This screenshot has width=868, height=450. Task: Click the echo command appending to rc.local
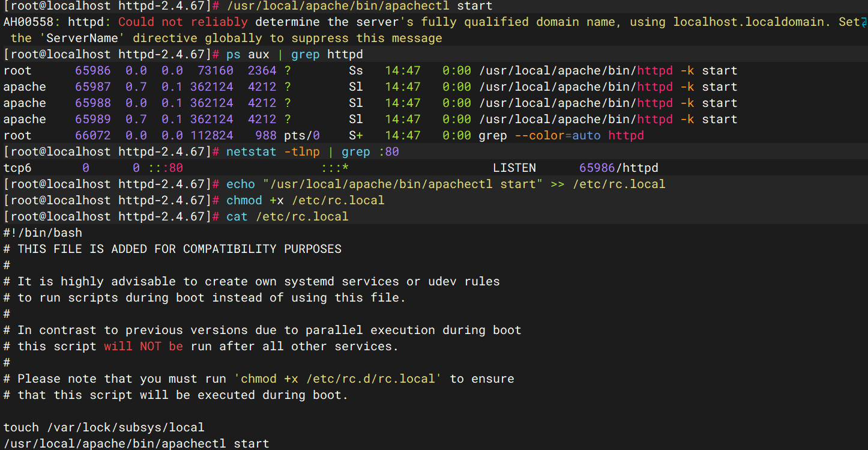(x=446, y=184)
